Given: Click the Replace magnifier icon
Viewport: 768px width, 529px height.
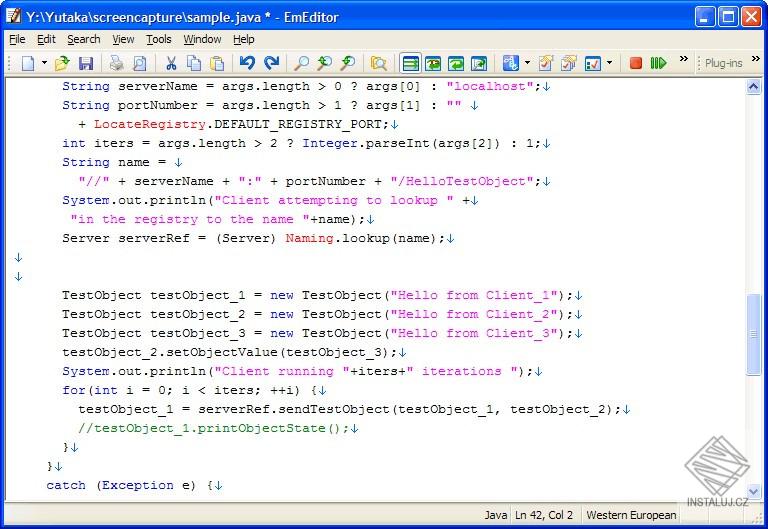Looking at the screenshot, I should [348, 63].
